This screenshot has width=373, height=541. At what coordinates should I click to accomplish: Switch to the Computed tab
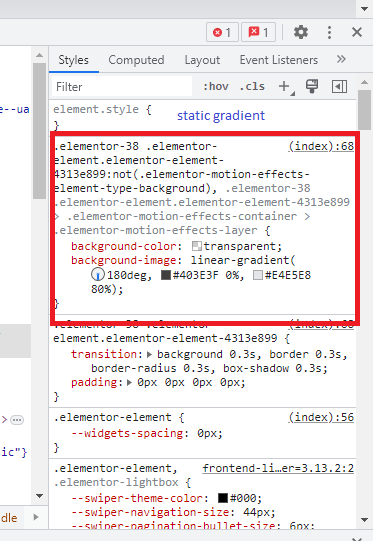coord(136,60)
